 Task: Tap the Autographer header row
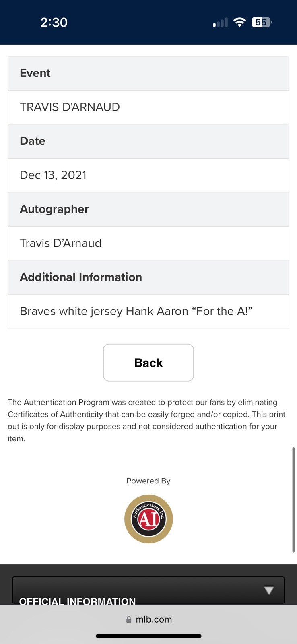pyautogui.click(x=148, y=209)
